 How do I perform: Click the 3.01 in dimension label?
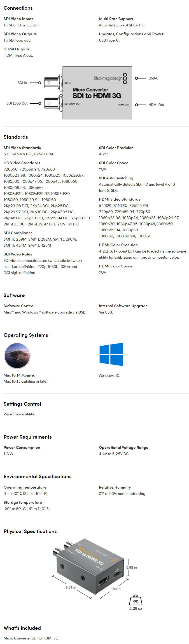pyautogui.click(x=71, y=587)
